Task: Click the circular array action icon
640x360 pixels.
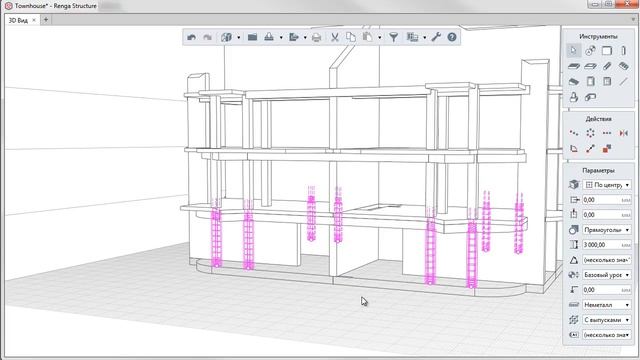Action: pyautogui.click(x=590, y=133)
